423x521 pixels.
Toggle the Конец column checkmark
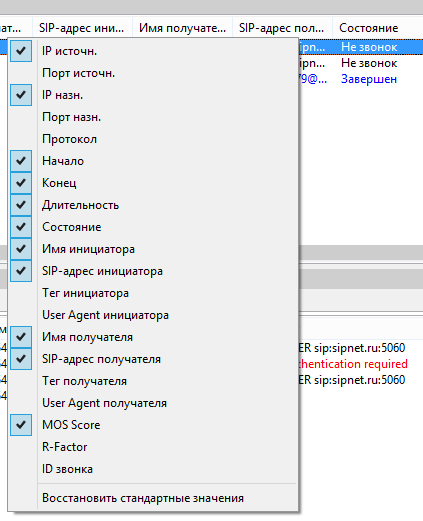click(x=153, y=183)
